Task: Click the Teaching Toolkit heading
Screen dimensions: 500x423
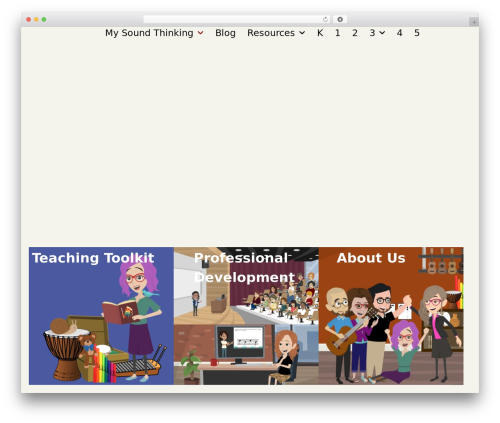Action: point(93,258)
